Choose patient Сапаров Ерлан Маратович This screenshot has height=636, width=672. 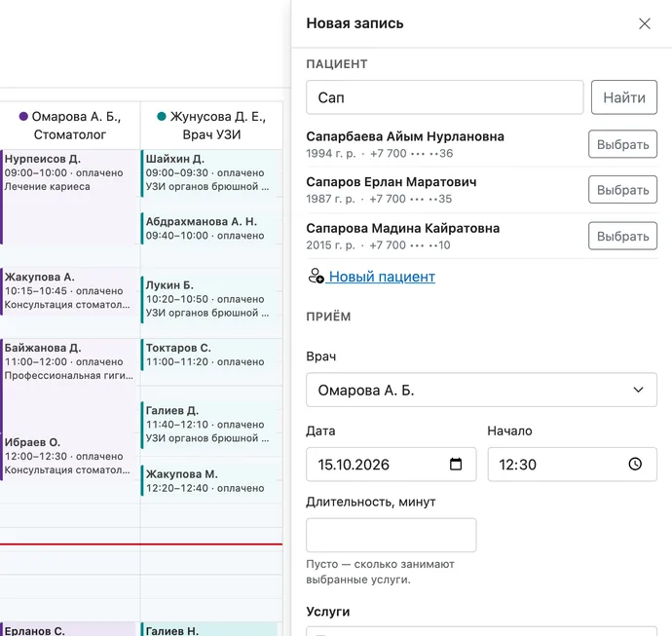coord(622,189)
